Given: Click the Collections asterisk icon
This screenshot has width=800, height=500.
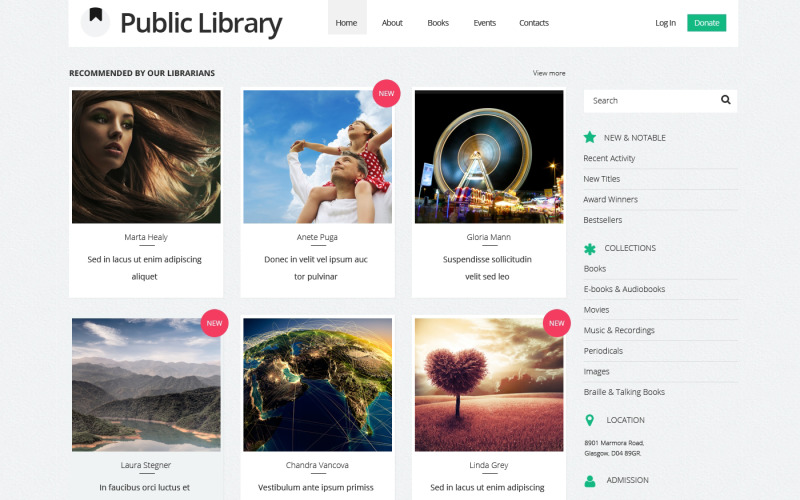Looking at the screenshot, I should tap(590, 248).
